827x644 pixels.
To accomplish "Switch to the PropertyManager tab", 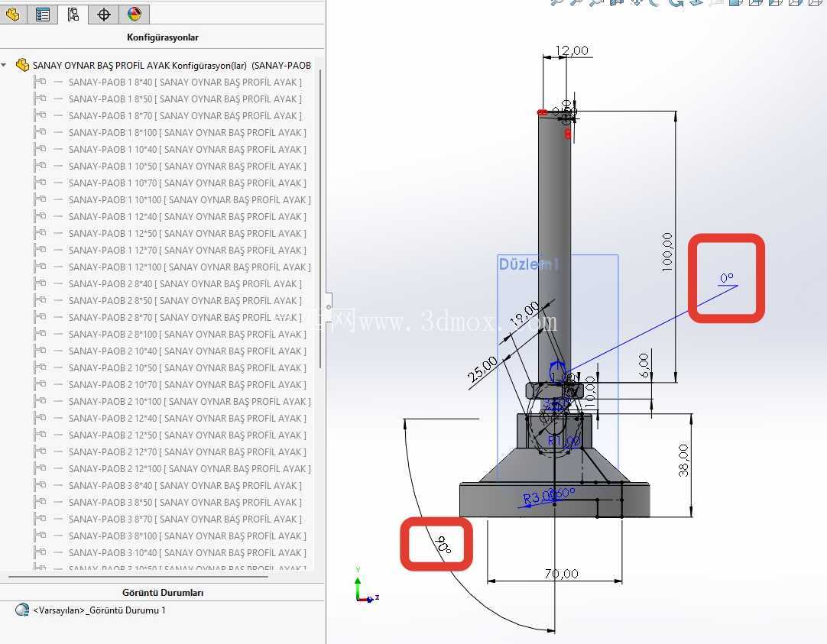I will 43,15.
